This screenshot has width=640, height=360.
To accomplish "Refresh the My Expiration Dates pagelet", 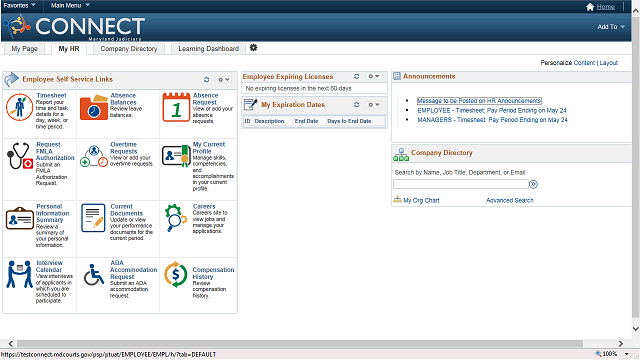I will tap(356, 104).
